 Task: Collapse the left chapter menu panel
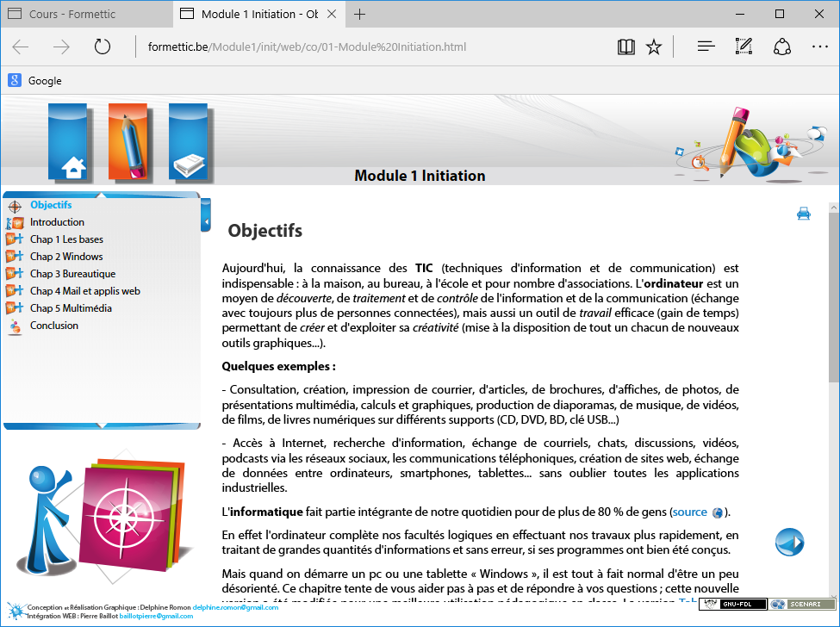click(x=206, y=214)
